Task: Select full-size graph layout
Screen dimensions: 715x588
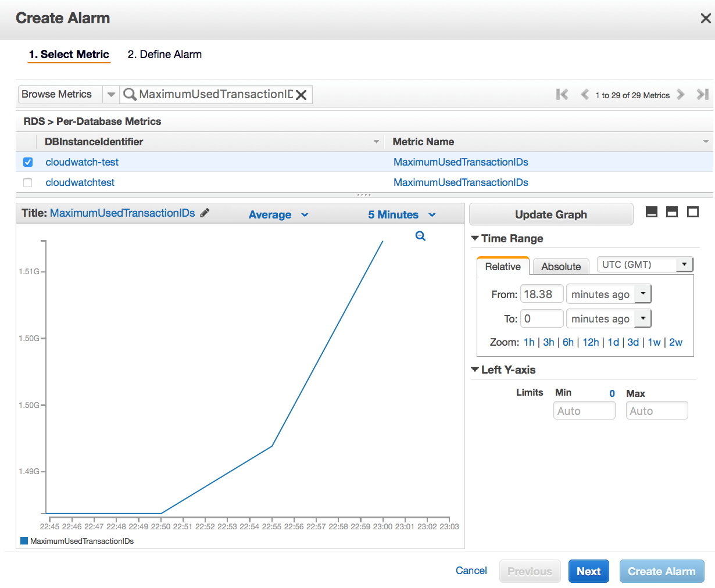Action: [693, 212]
